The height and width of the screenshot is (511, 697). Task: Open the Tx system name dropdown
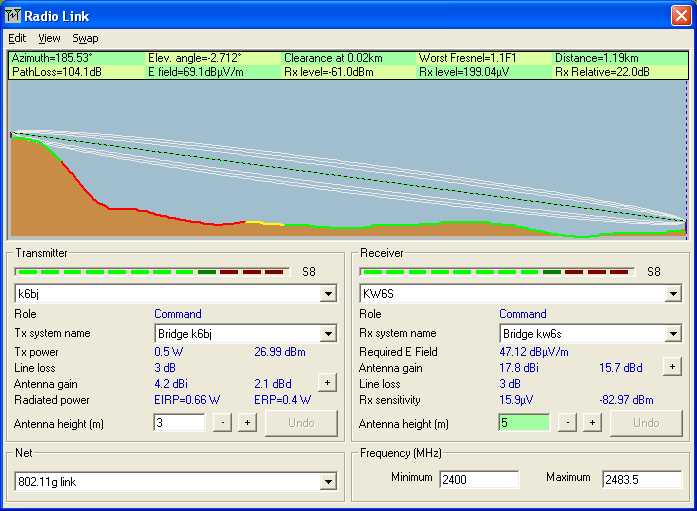coord(327,334)
